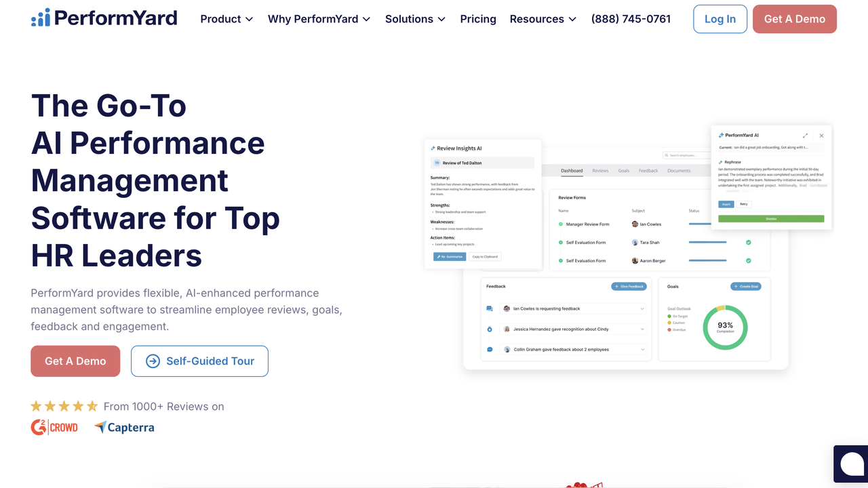Screen dimensions: 868x488
Task: Click Jessica Hernandez avatar
Action: [x=507, y=329]
